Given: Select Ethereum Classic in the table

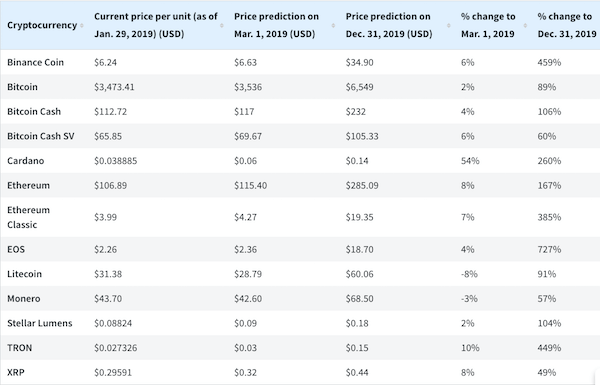Looking at the screenshot, I should click(28, 217).
